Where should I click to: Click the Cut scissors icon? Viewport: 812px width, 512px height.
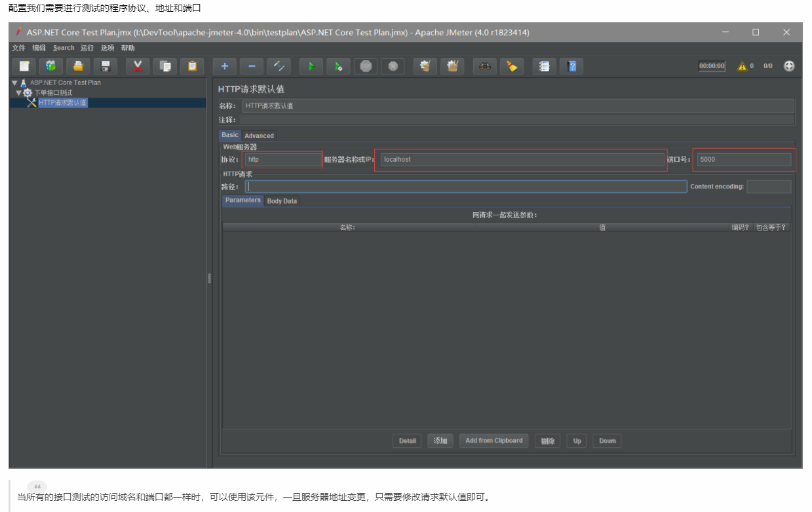tap(138, 66)
